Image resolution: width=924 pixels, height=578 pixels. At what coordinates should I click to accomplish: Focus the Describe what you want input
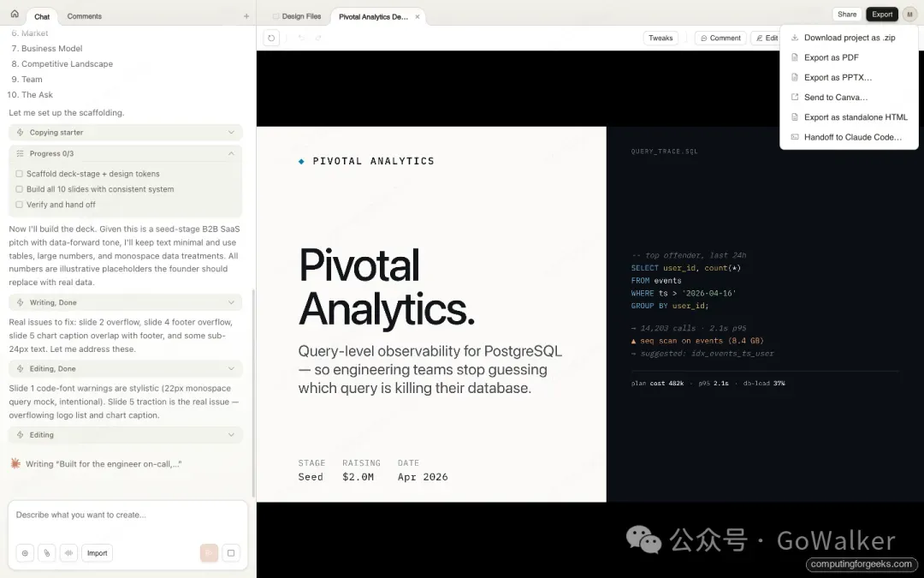tap(127, 515)
